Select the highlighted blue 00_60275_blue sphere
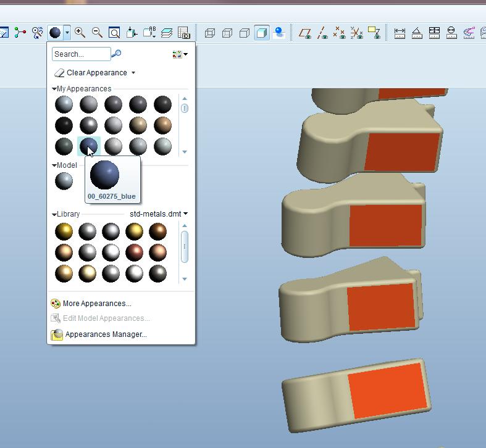486x448 pixels. pyautogui.click(x=88, y=146)
